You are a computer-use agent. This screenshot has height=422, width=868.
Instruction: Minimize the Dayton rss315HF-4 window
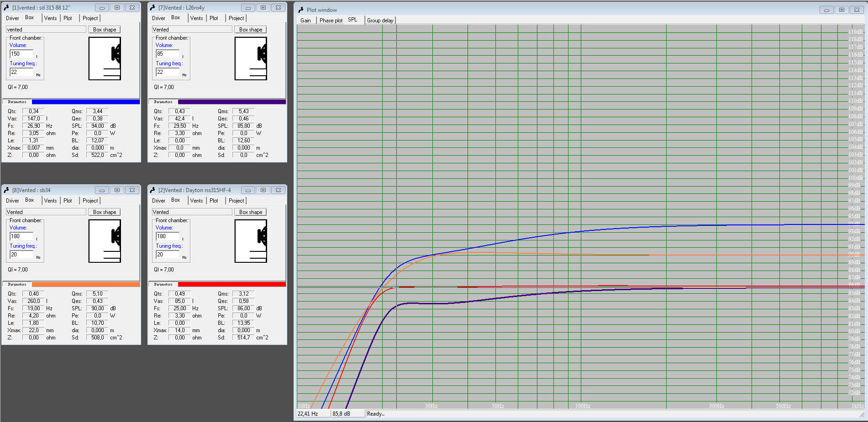[248, 190]
